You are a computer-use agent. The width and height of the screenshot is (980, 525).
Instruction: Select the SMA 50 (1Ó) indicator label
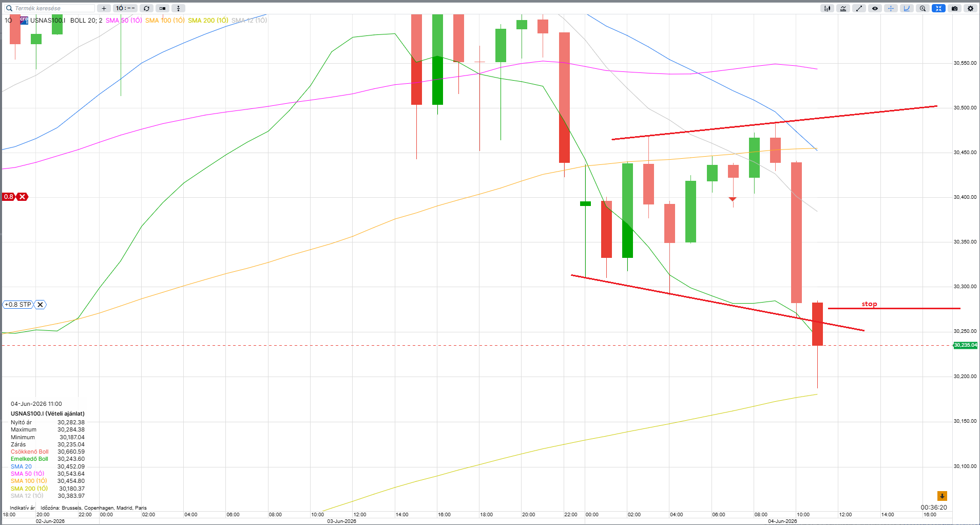124,21
